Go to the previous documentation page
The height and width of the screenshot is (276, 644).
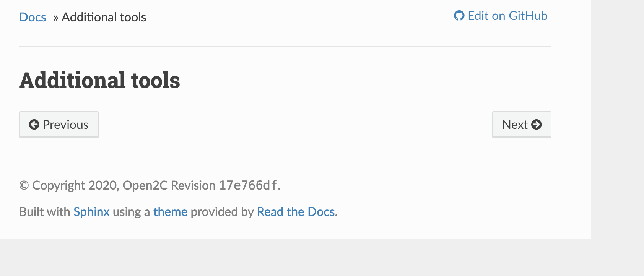(x=59, y=124)
